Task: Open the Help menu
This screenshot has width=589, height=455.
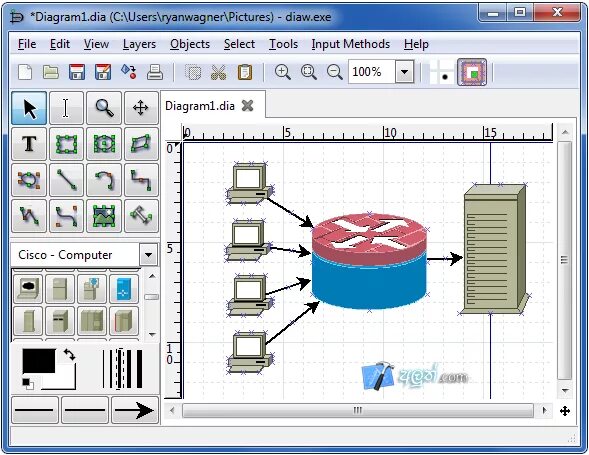Action: point(416,44)
